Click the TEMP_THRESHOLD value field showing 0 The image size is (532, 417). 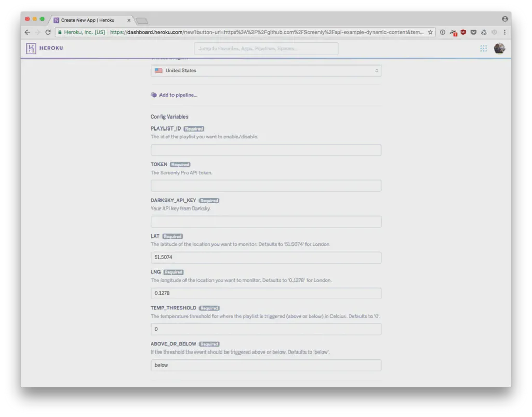[x=265, y=329]
